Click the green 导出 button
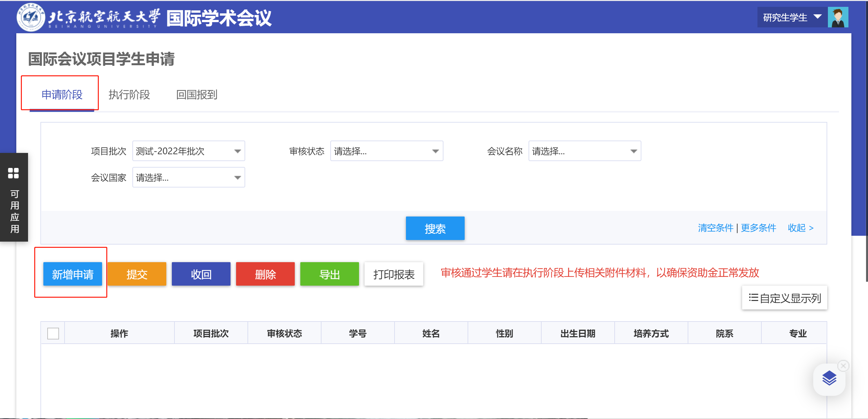This screenshot has width=868, height=419. click(x=329, y=274)
